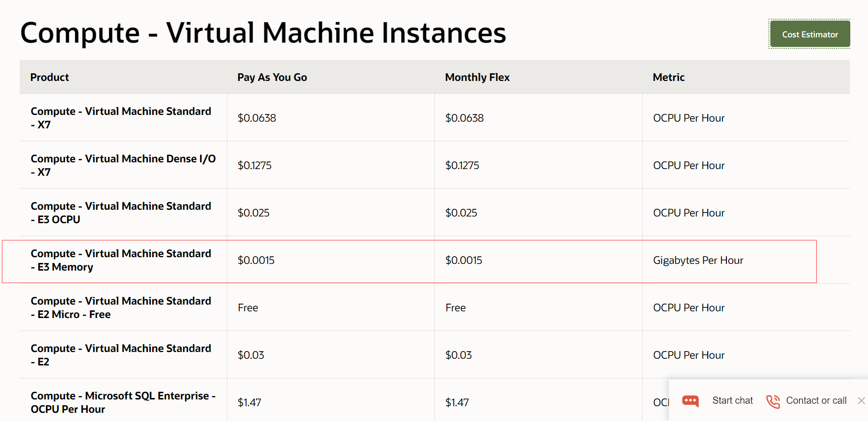Click the Start chat text link
Image resolution: width=868 pixels, height=421 pixels.
point(732,400)
